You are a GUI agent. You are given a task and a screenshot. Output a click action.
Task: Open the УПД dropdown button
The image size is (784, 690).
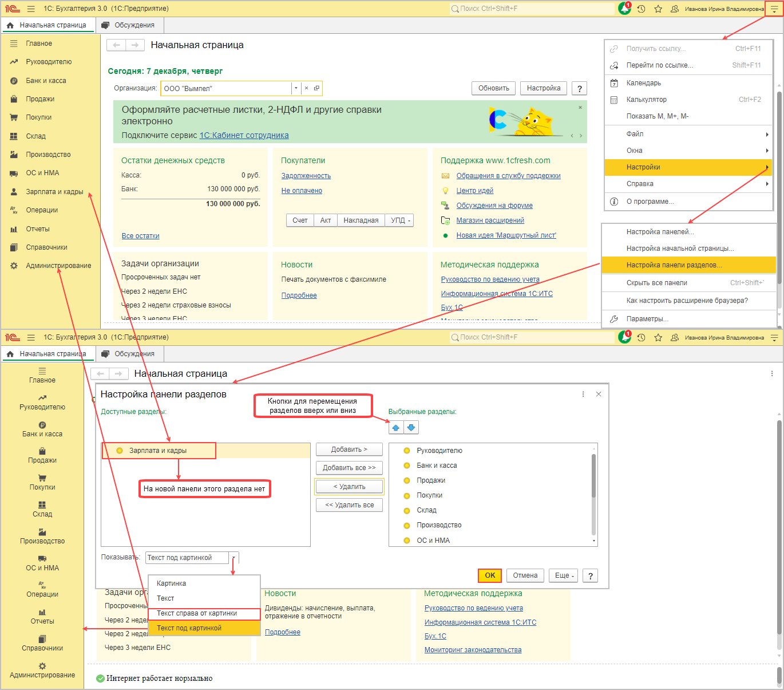tap(400, 220)
